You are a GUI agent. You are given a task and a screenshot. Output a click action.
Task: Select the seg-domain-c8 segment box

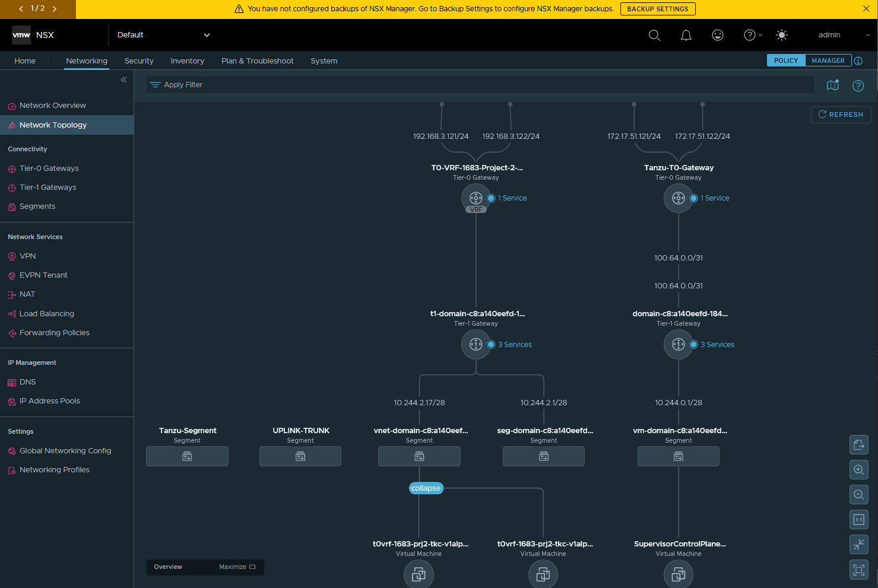click(x=544, y=456)
